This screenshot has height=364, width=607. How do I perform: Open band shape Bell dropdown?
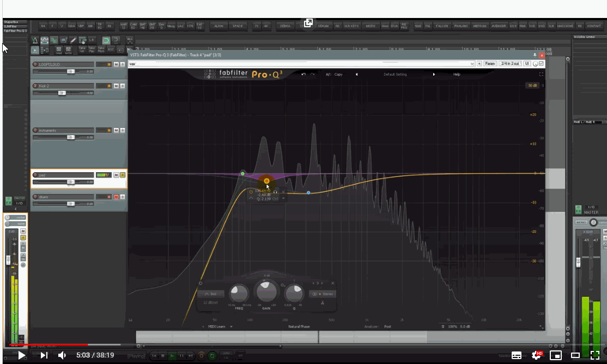click(211, 294)
